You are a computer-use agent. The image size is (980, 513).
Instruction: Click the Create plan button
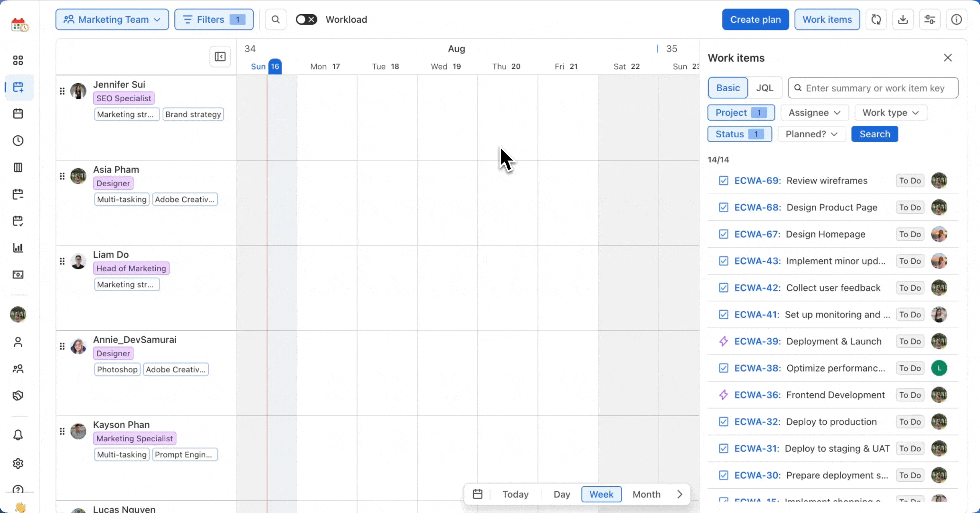pos(755,19)
